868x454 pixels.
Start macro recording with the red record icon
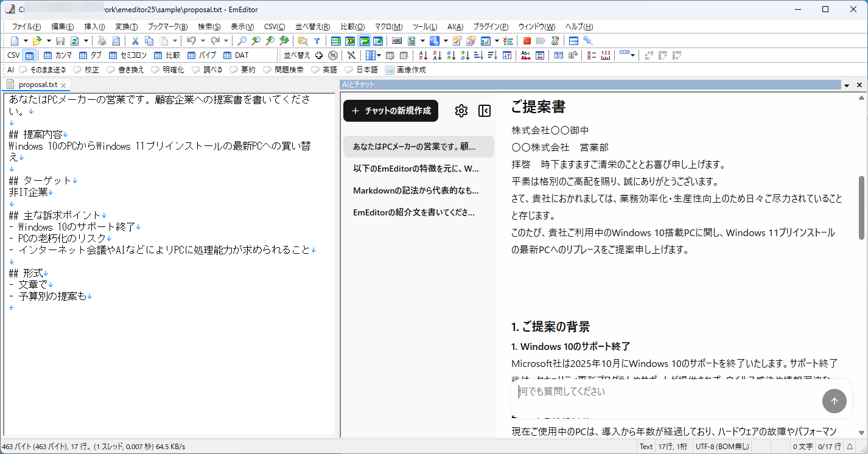pos(526,40)
